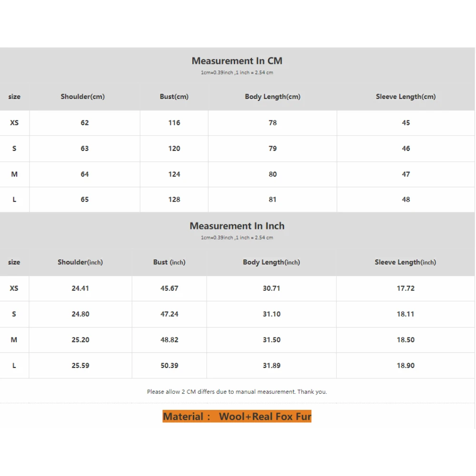Select the bust value 45.67 inch cell
Viewport: 476px width, 476px height.
(x=169, y=288)
